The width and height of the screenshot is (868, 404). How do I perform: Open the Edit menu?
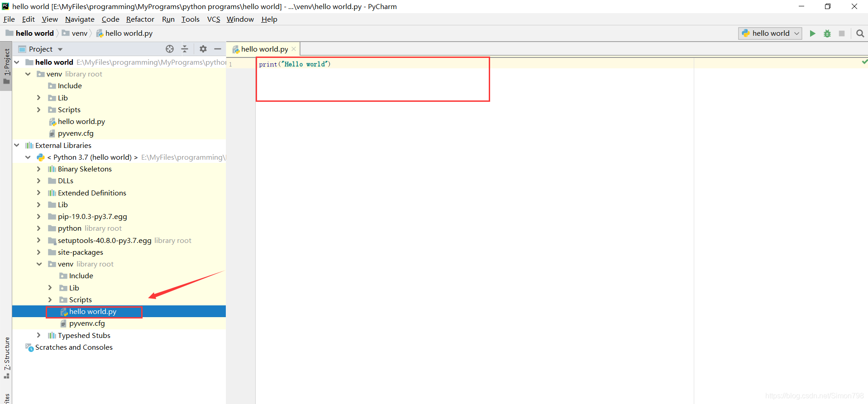point(28,19)
